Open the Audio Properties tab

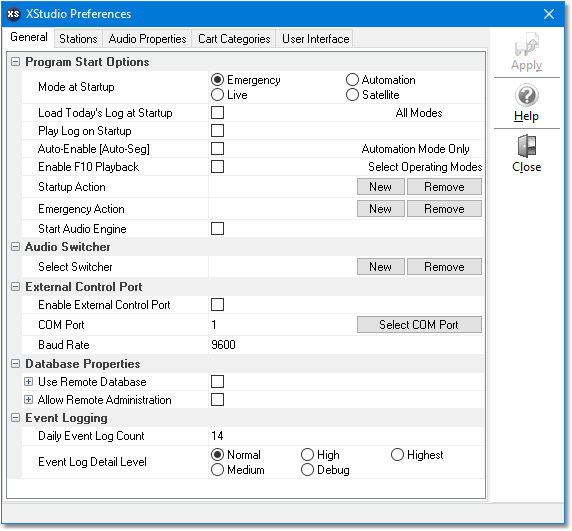point(147,39)
